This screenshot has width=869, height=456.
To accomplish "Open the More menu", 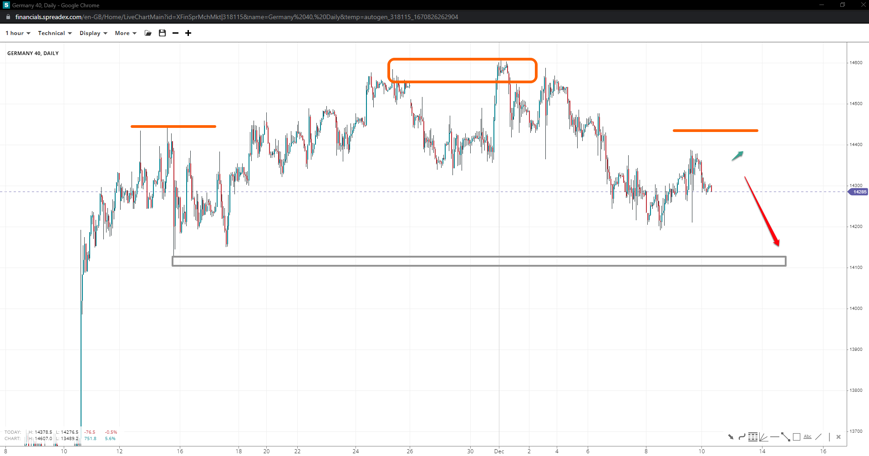I will click(x=125, y=33).
